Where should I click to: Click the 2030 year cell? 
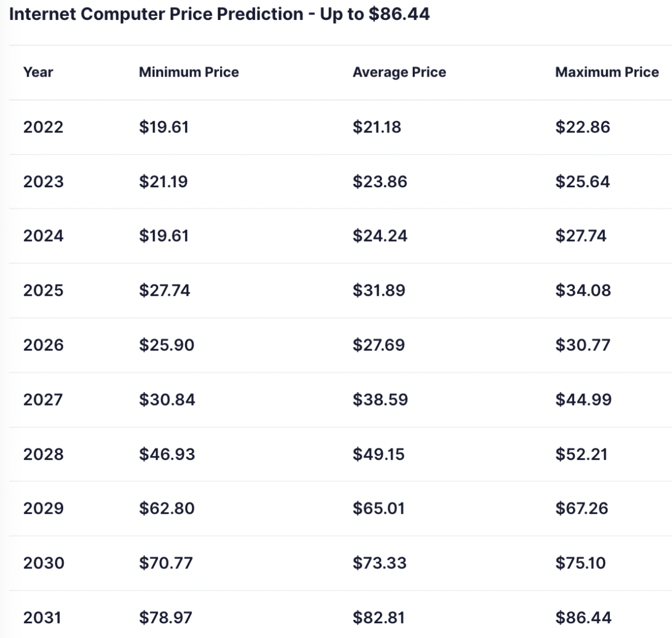(44, 563)
